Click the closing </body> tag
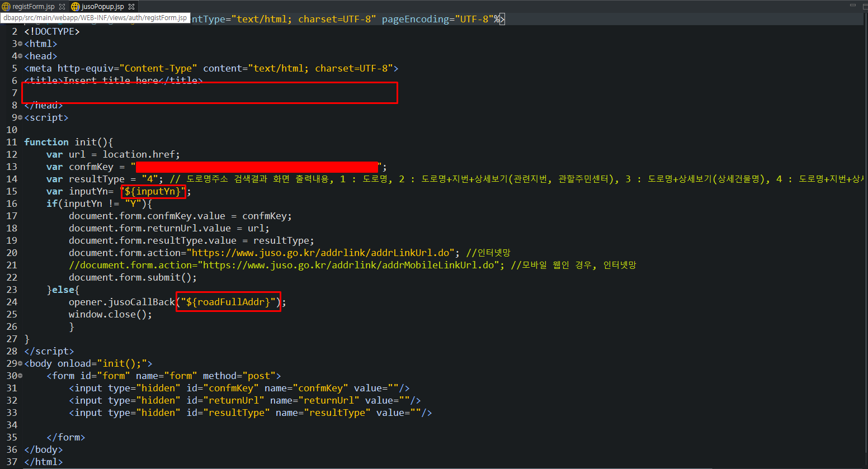The height and width of the screenshot is (469, 868). tap(44, 449)
